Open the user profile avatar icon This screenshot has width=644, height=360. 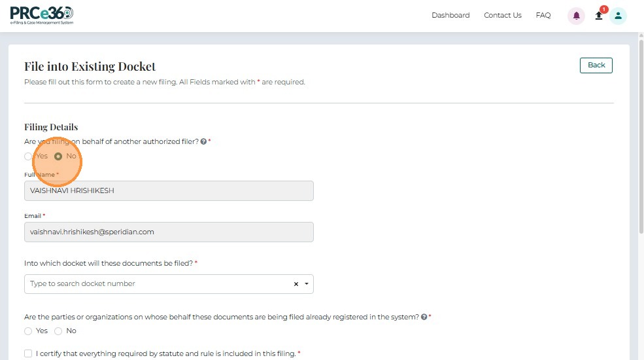coord(618,16)
